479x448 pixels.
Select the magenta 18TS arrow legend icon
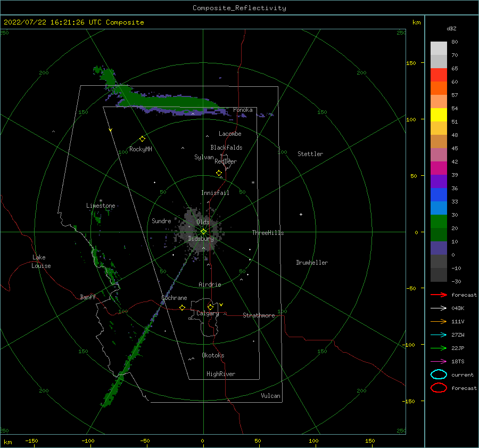439,362
